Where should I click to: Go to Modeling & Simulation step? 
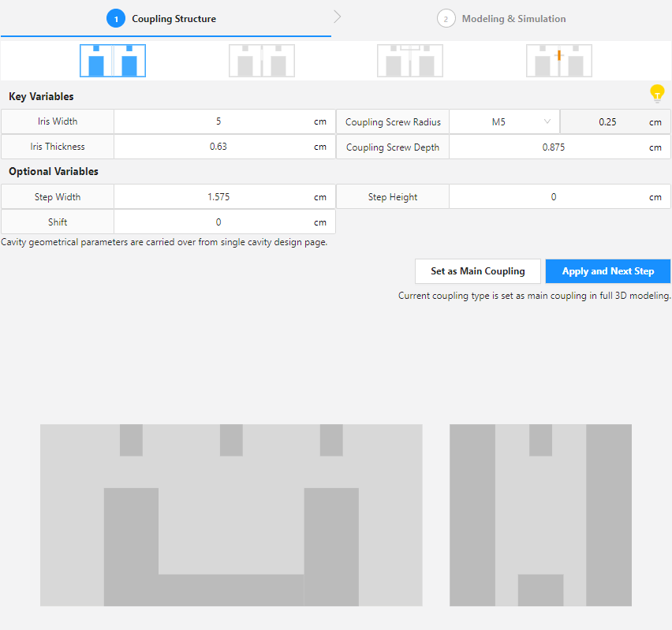[502, 19]
